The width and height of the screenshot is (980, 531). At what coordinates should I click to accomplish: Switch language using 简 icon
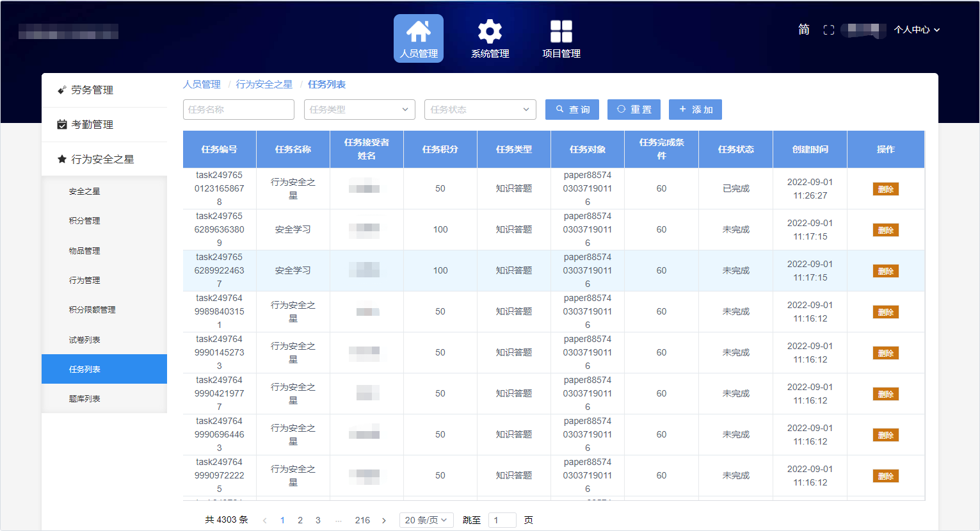tap(804, 29)
